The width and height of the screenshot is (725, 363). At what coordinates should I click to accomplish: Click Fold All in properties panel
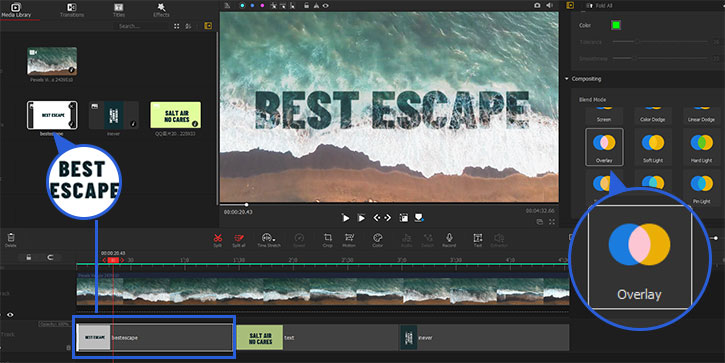(x=599, y=6)
